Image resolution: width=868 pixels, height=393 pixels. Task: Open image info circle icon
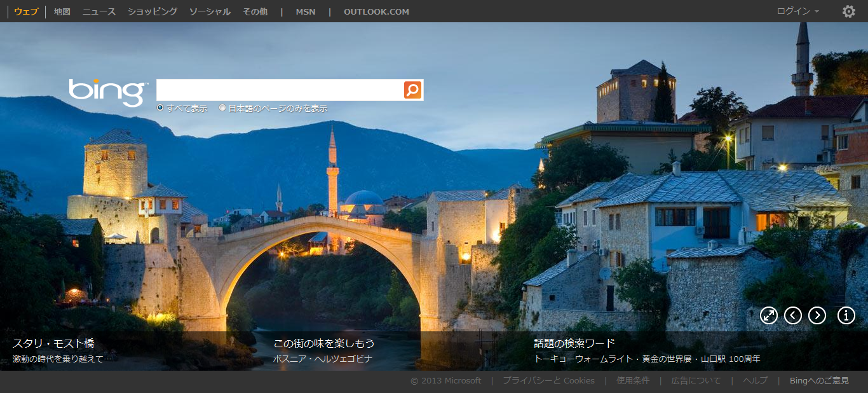pos(846,315)
